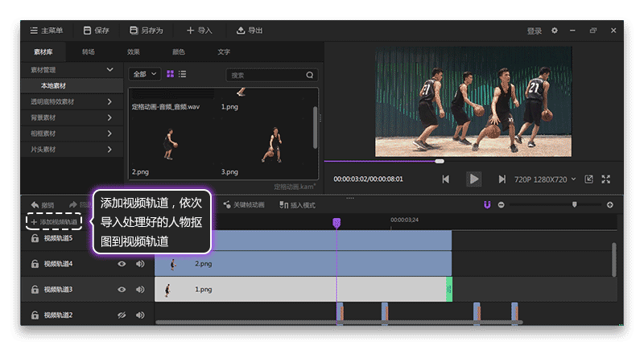
Task: Switch to the 颜色 color tab
Action: tap(179, 52)
